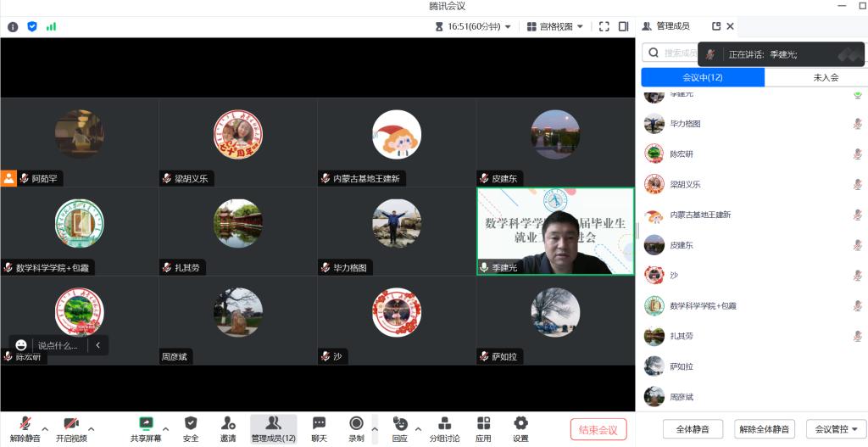Open the chat panel
Image resolution: width=868 pixels, height=447 pixels.
tap(319, 427)
